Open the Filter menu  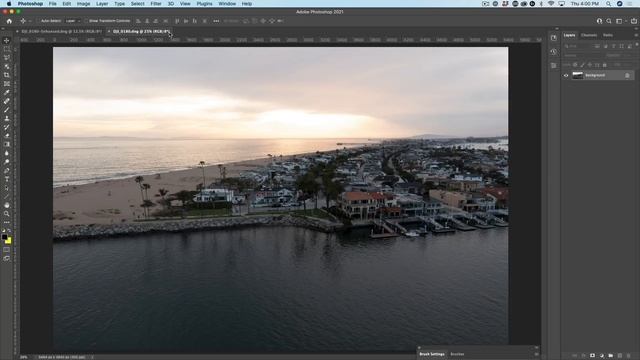(x=156, y=4)
